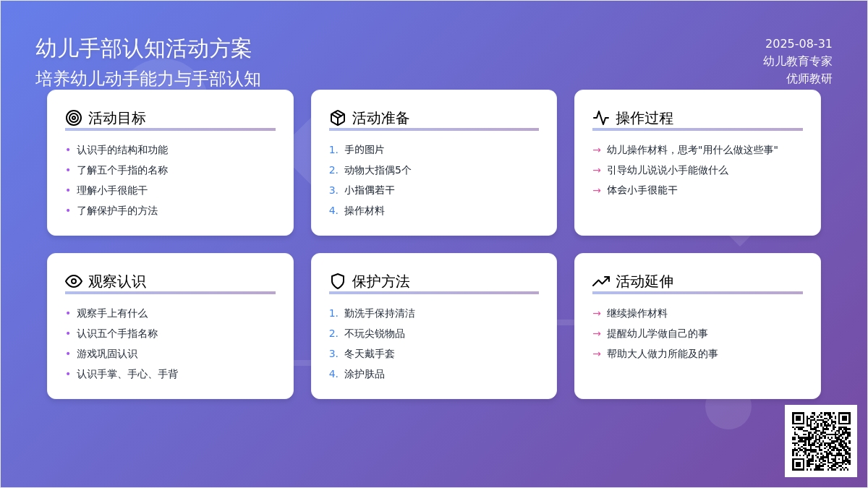Viewport: 868px width, 488px height.
Task: Select the line 幼儿操作材料，思考"用什么做这些事"
Action: (x=692, y=150)
